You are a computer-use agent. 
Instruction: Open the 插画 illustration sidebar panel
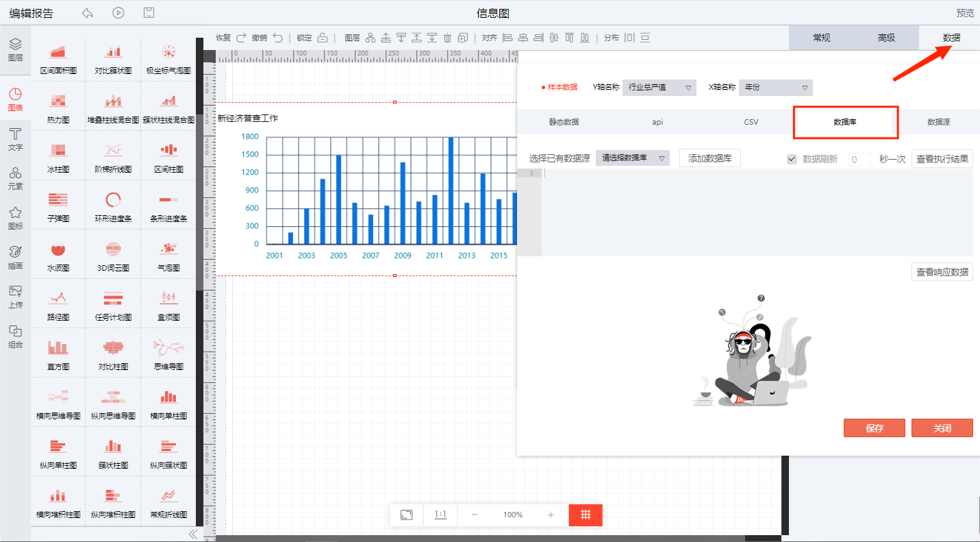coord(15,258)
